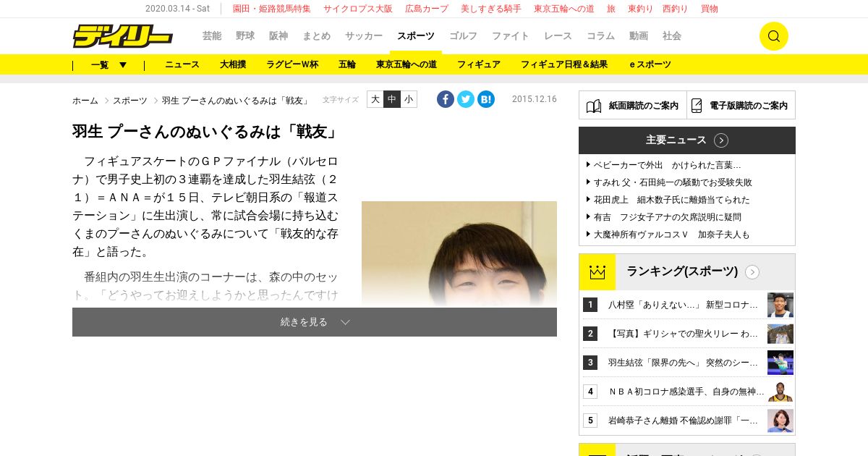Click the crown ranking icon

tap(597, 272)
